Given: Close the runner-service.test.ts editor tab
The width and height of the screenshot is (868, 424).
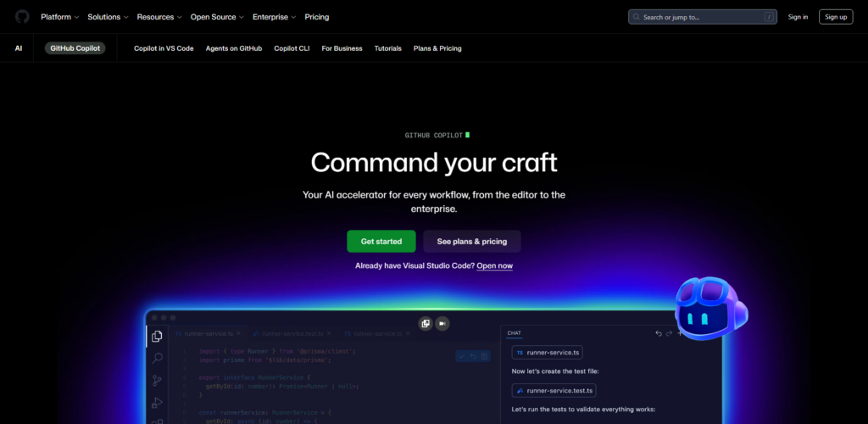Looking at the screenshot, I should coord(329,333).
